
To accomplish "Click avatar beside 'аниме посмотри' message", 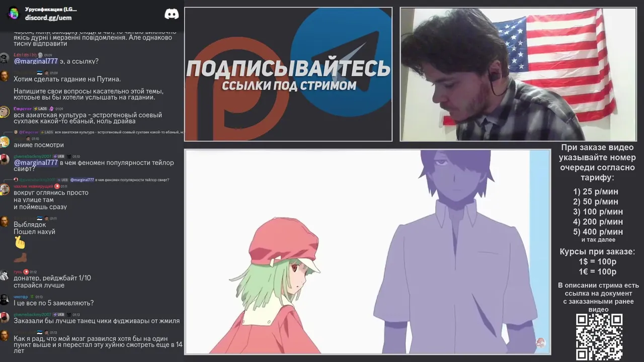I will click(5, 142).
